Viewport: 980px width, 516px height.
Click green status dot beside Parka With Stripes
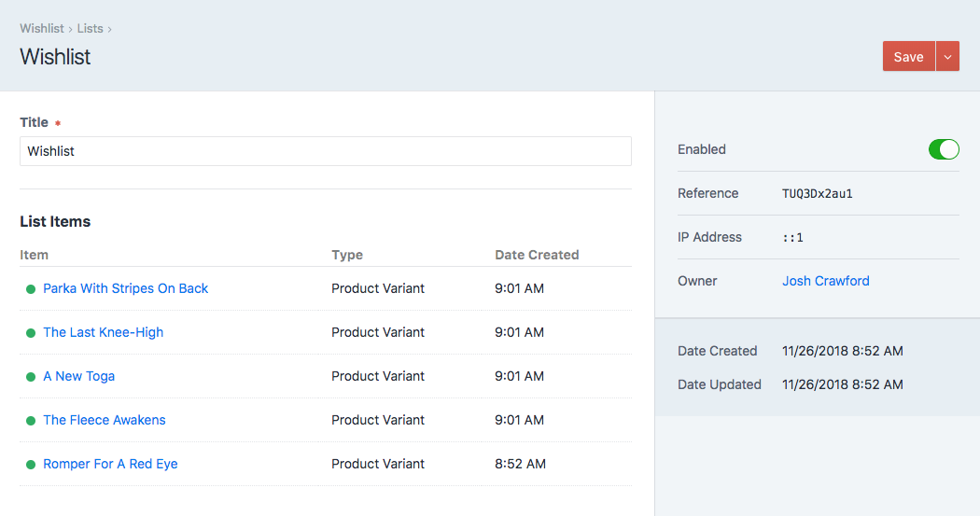(30, 289)
